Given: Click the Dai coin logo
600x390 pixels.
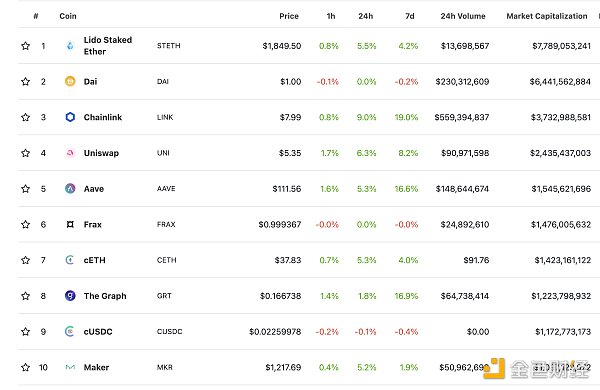Looking at the screenshot, I should coord(70,82).
